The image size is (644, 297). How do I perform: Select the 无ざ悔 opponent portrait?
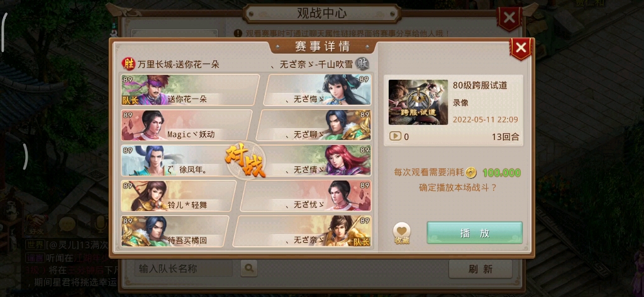click(344, 90)
